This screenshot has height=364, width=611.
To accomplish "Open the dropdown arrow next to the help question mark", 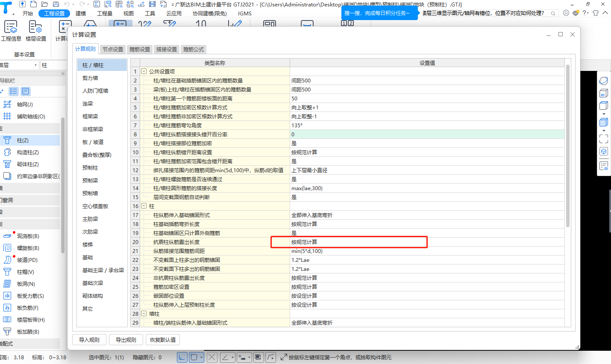I will point(588,13).
